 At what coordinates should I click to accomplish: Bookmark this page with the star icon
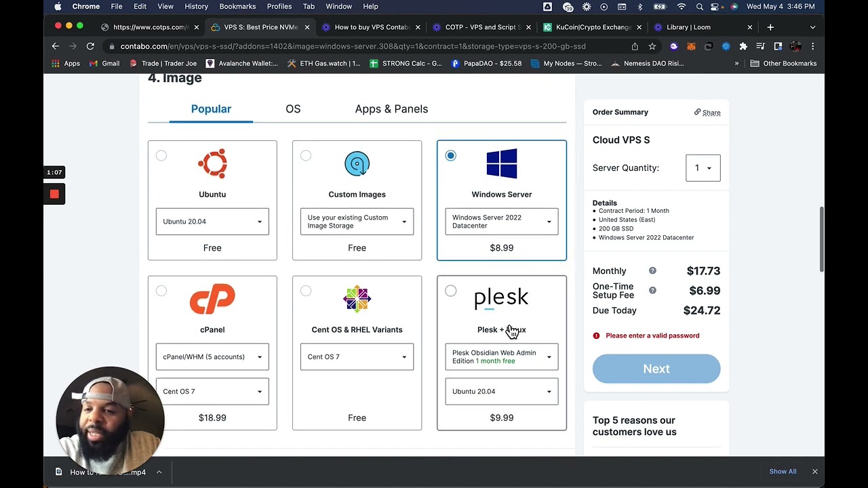point(652,46)
